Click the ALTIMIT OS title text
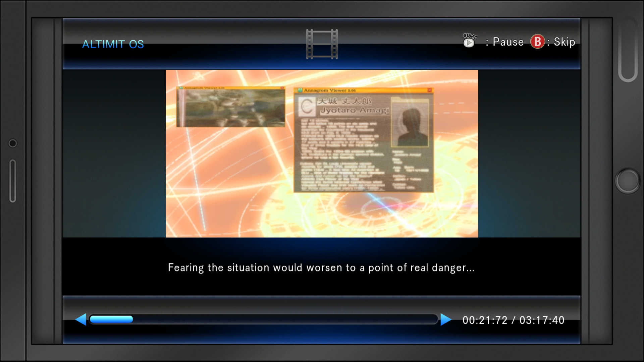Viewport: 644px width, 362px height. pos(113,44)
